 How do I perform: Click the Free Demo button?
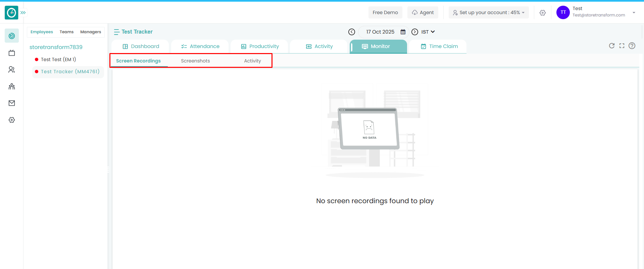pos(385,12)
